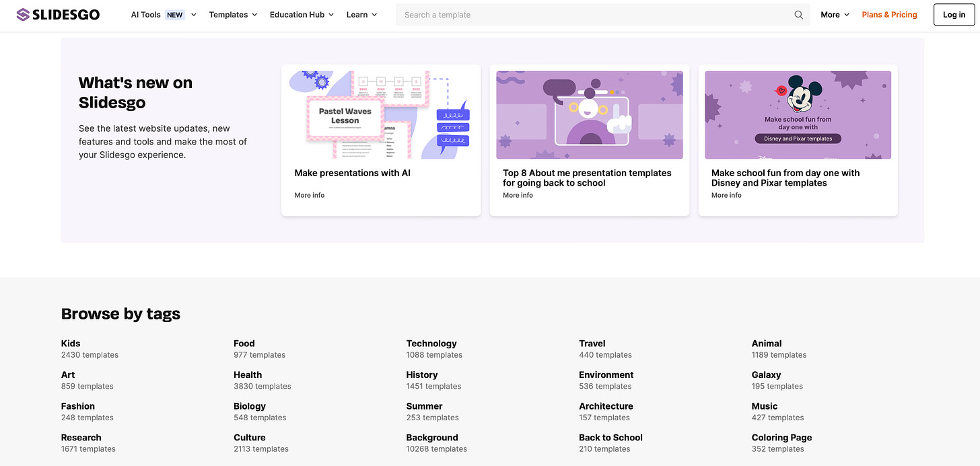Viewport: 980px width, 466px height.
Task: Browse the Culture tag
Action: [250, 438]
